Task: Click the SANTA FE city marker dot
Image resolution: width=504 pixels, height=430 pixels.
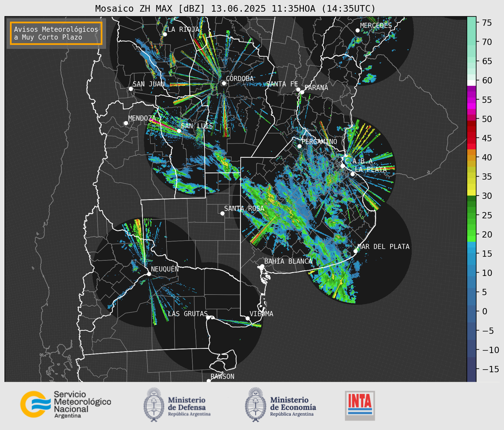Action: 298,89
